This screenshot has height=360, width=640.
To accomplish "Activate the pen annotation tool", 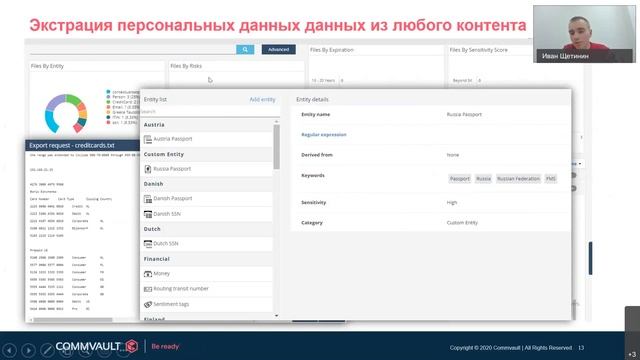I will [x=47, y=350].
